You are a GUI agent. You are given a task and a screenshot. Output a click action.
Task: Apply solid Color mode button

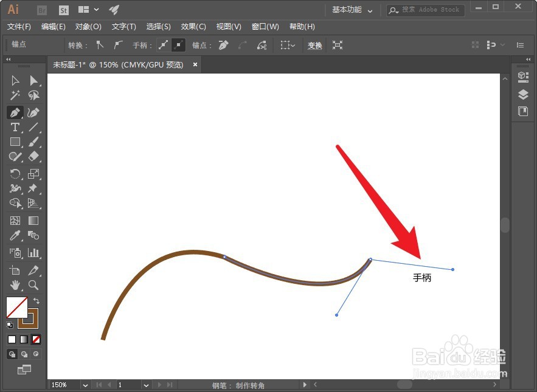pos(12,339)
